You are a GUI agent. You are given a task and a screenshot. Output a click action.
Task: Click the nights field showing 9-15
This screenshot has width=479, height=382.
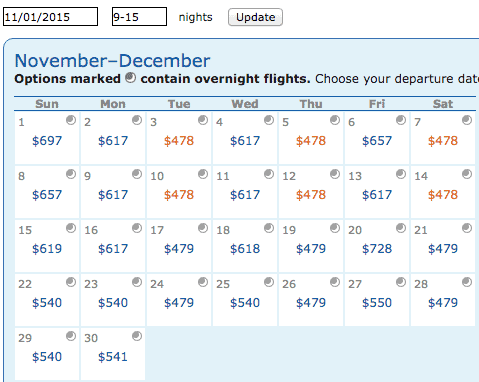click(x=139, y=17)
